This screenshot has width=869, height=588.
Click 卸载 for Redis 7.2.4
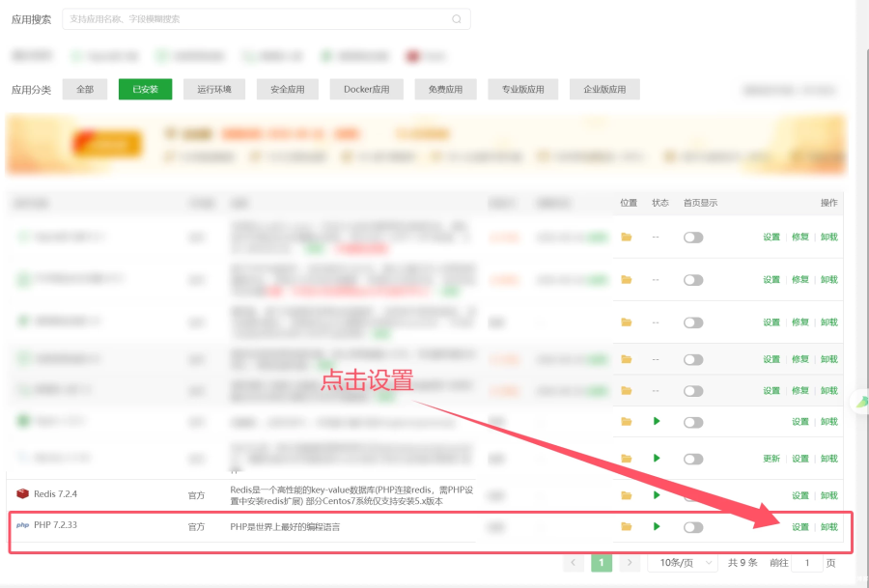click(828, 495)
